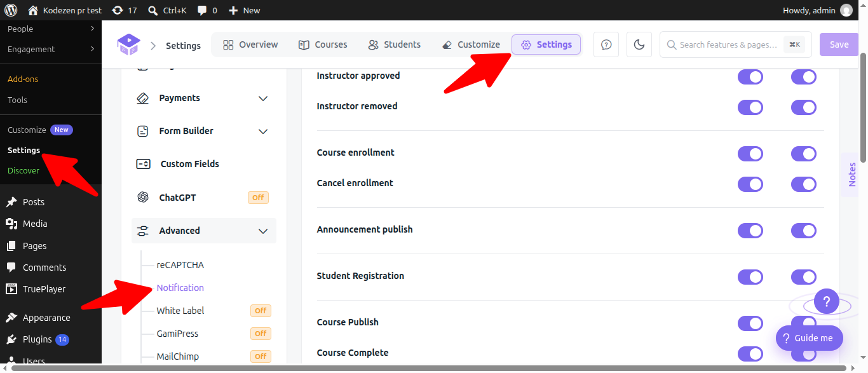The image size is (868, 373).
Task: Expand the Payments section chevron
Action: (x=263, y=98)
